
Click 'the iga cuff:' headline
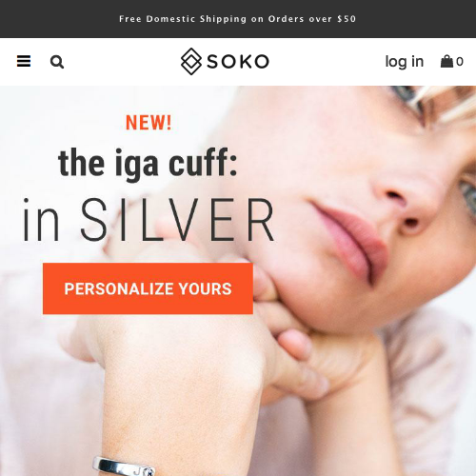pyautogui.click(x=148, y=164)
